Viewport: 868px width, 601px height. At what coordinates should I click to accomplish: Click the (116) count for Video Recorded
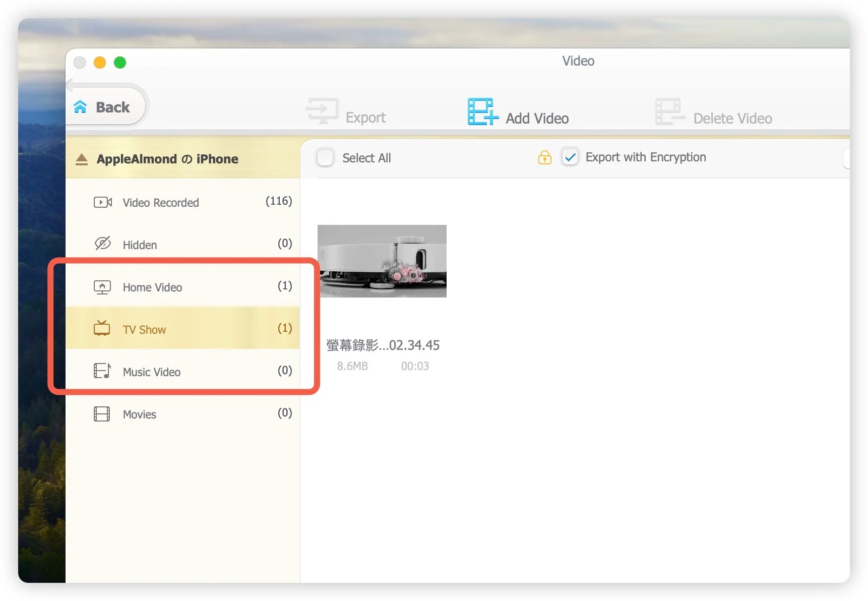pos(279,201)
